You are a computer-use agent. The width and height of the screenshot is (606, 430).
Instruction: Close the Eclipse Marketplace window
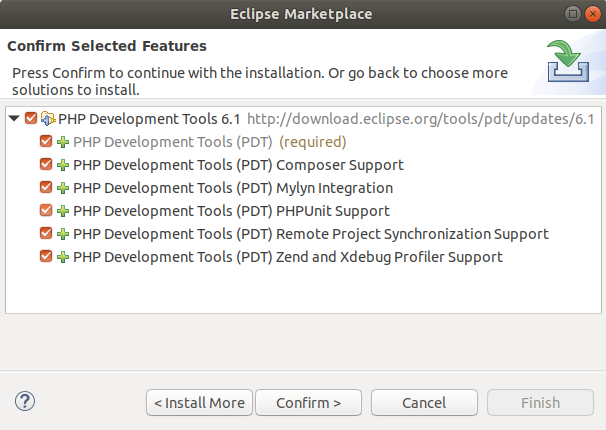592,14
